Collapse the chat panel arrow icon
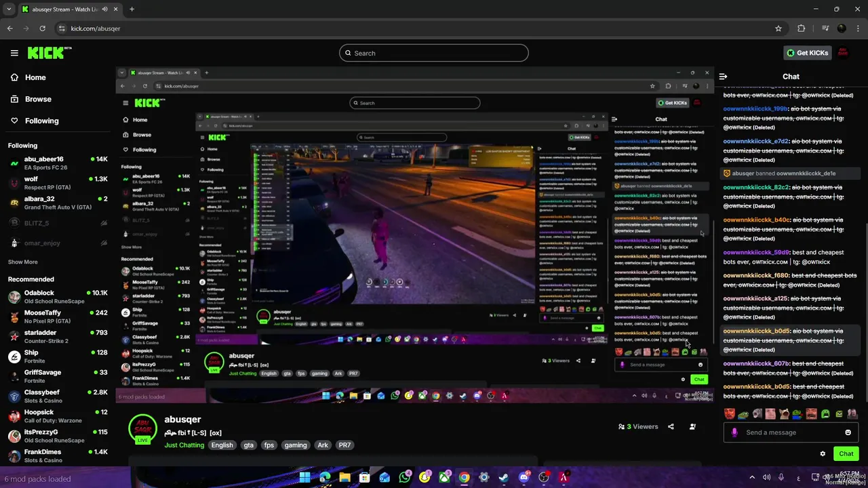Viewport: 868px width, 488px height. point(723,77)
